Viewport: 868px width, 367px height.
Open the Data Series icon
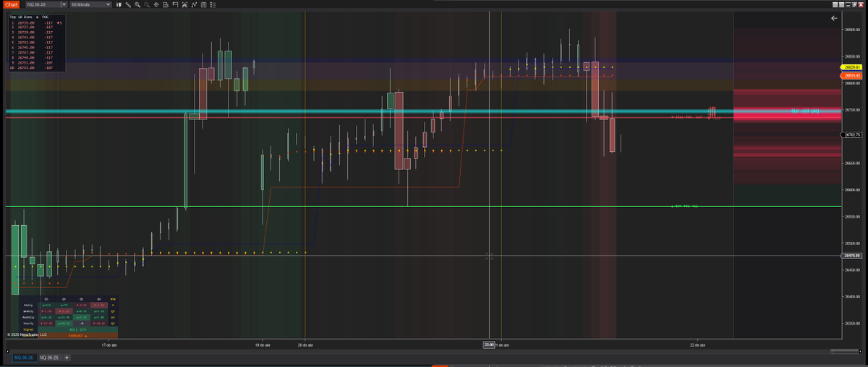click(x=184, y=4)
